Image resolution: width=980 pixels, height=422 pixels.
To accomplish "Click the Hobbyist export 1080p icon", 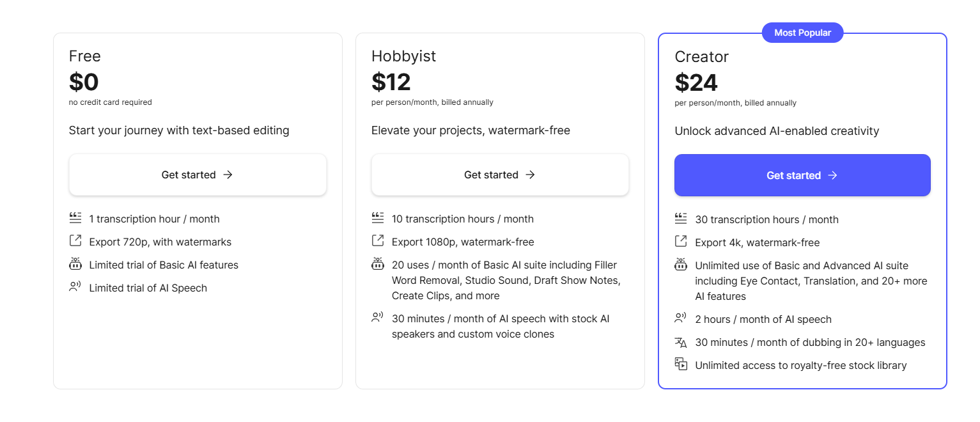I will point(378,241).
